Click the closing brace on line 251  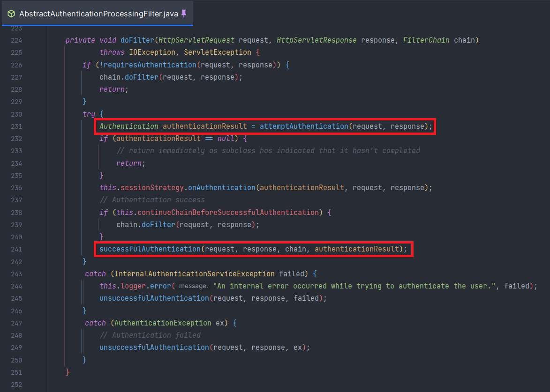pos(68,372)
